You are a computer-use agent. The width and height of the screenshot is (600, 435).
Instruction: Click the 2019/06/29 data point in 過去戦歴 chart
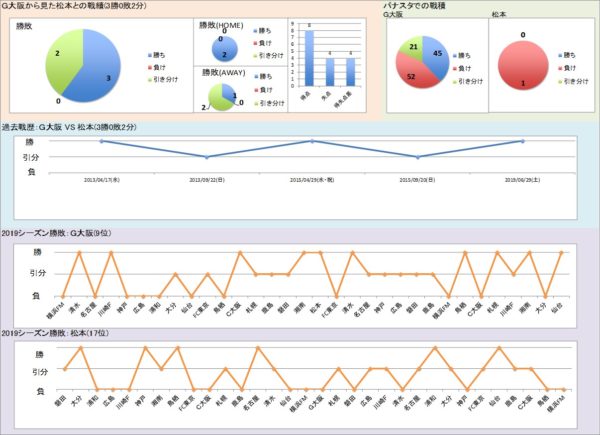(521, 141)
